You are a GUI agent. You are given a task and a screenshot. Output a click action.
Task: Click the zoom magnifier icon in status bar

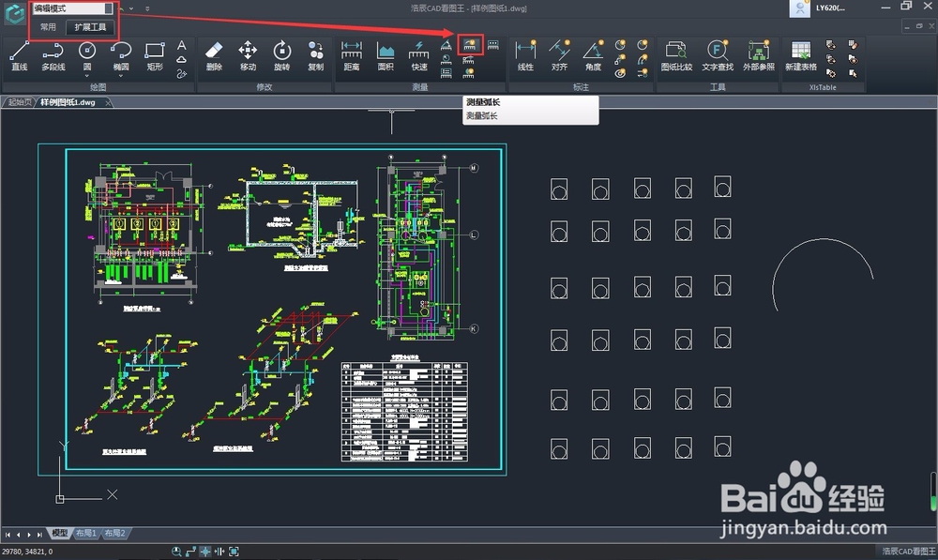176,552
